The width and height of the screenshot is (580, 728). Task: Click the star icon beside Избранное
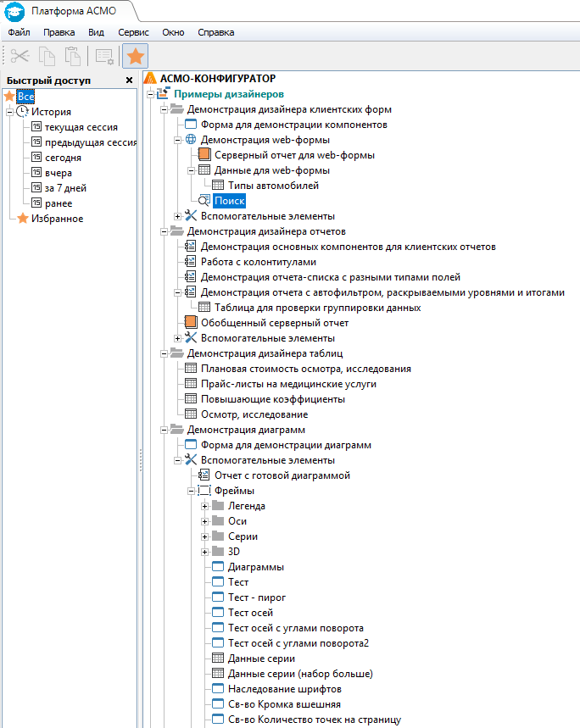pyautogui.click(x=23, y=218)
